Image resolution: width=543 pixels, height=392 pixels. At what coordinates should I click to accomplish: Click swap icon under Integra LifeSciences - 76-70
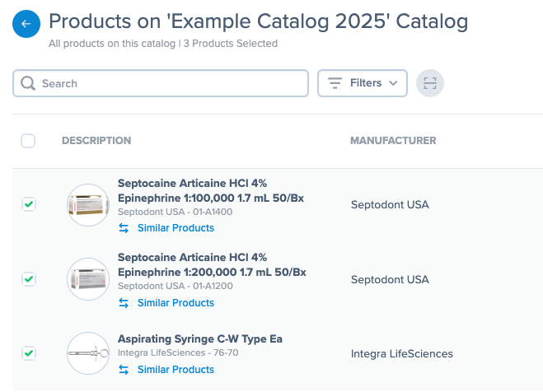click(124, 370)
